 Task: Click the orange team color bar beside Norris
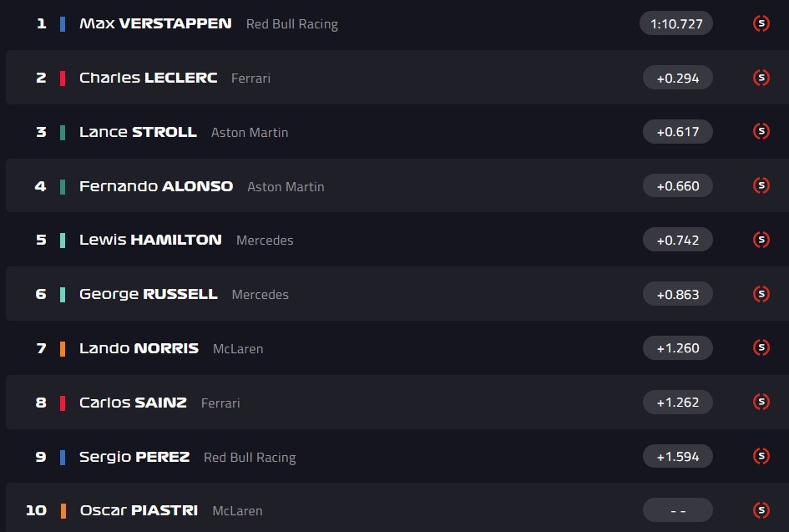63,348
